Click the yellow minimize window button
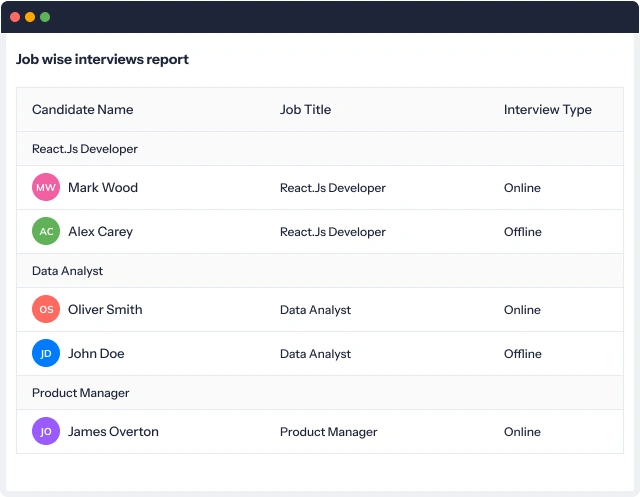The width and height of the screenshot is (640, 497). click(30, 17)
